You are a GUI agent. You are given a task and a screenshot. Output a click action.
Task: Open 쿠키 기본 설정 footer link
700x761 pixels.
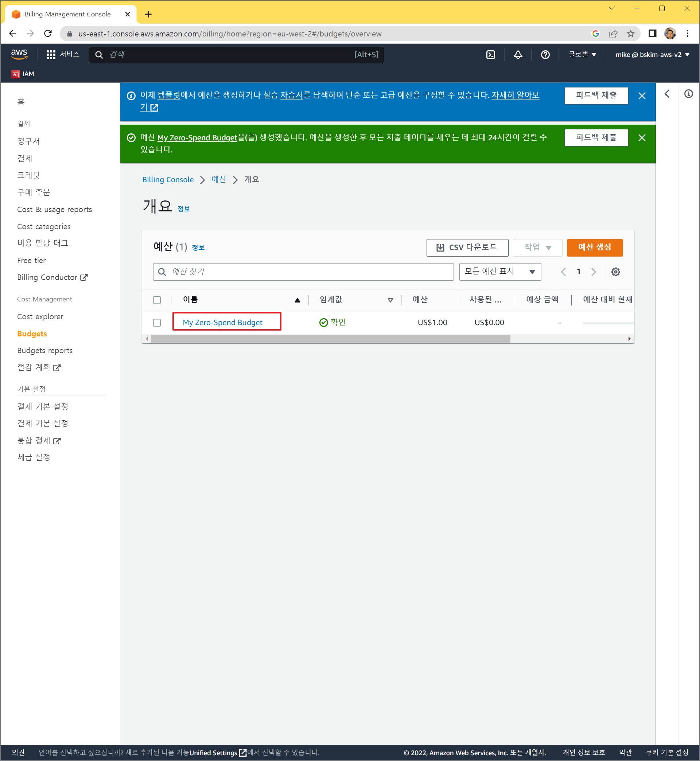(667, 753)
